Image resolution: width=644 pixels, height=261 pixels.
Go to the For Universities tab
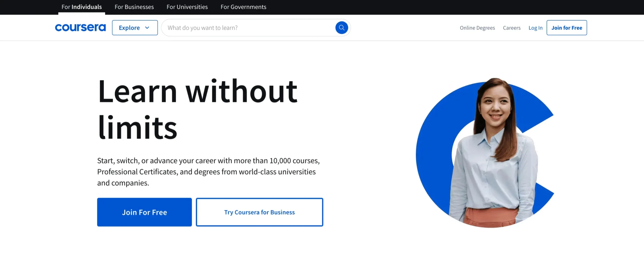click(187, 7)
